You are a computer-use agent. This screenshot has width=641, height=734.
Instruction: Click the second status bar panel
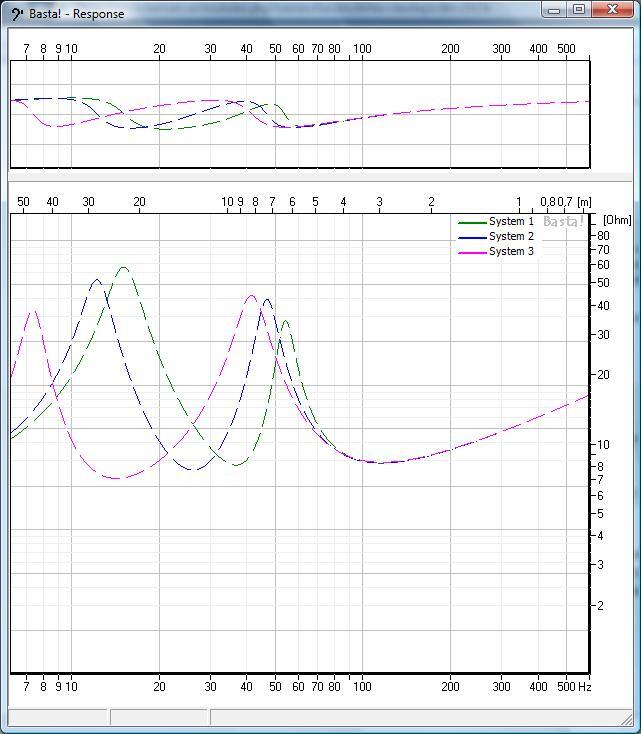159,717
